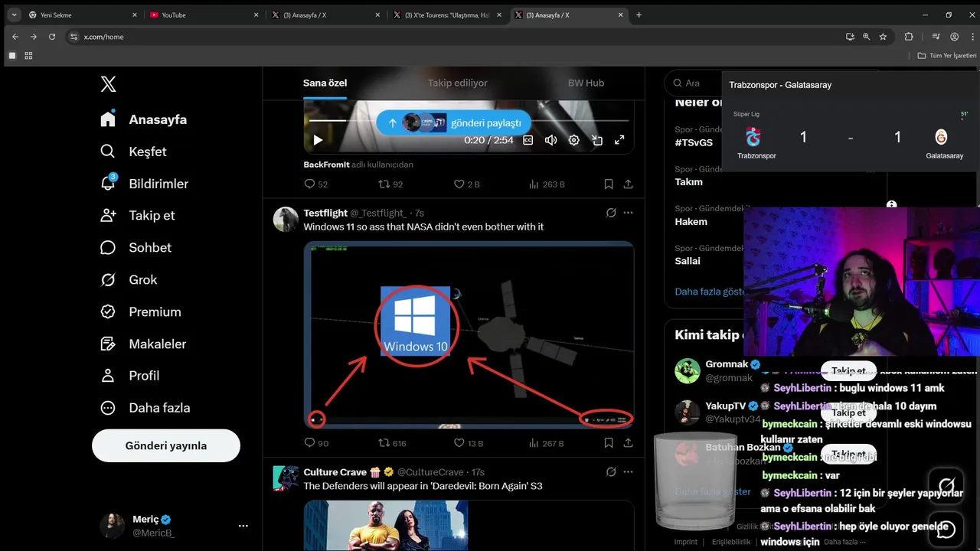Mute the video with the speaker icon

[x=550, y=140]
